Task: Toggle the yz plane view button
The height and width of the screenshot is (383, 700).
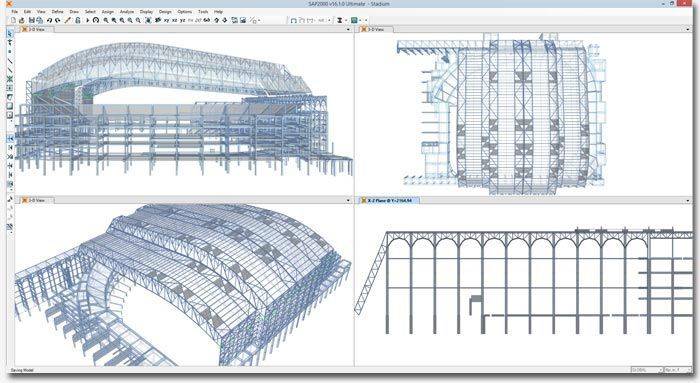Action: pyautogui.click(x=183, y=20)
